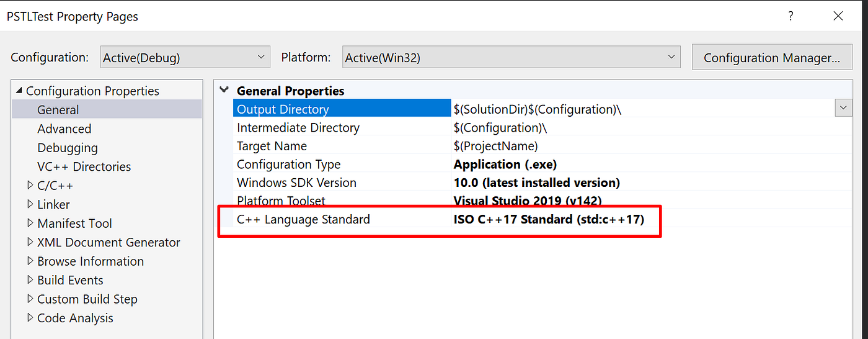Image resolution: width=868 pixels, height=339 pixels.
Task: Select the Output Directory property row
Action: tap(343, 109)
